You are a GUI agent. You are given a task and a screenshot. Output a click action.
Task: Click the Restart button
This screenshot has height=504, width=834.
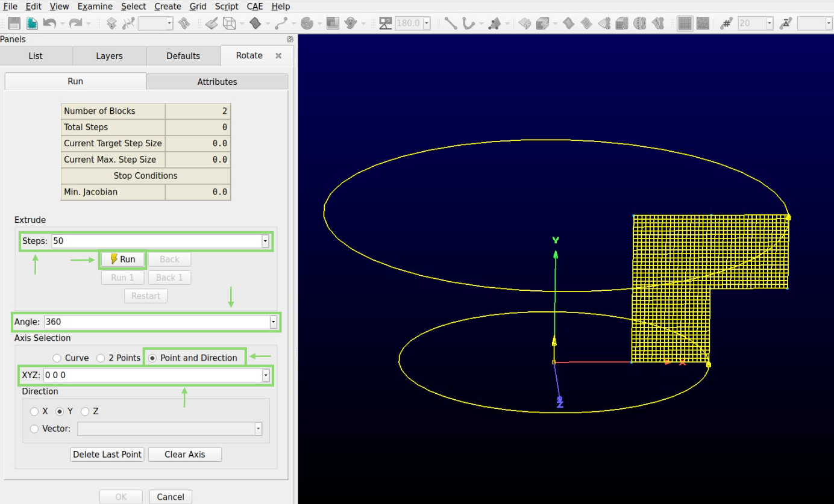(x=146, y=296)
